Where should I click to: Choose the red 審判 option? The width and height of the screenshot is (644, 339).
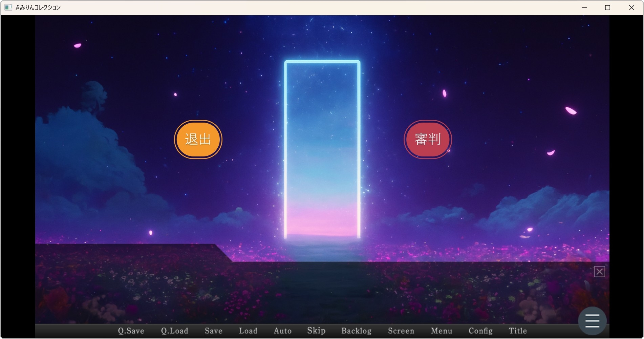point(428,140)
